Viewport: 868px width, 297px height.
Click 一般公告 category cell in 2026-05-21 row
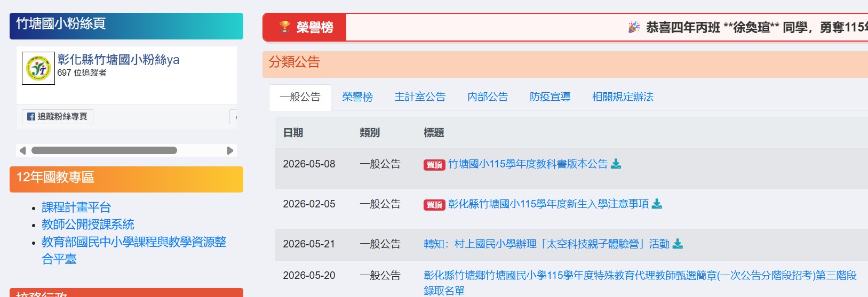coord(380,244)
